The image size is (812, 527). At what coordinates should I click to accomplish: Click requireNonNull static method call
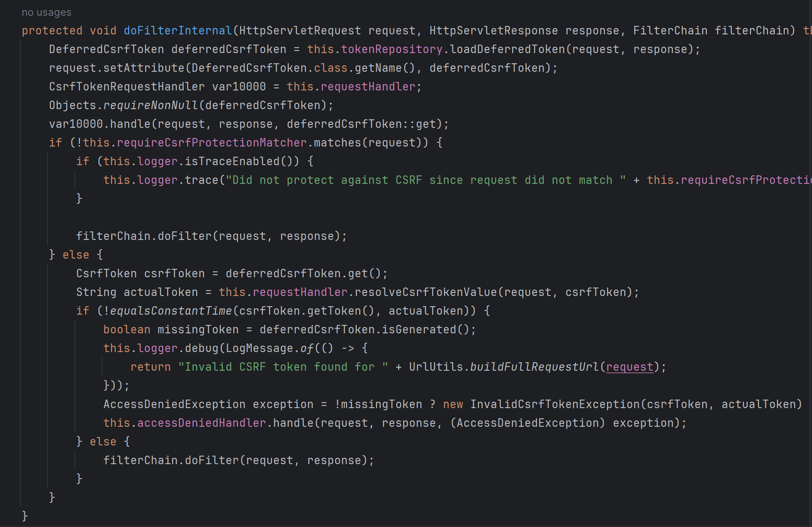[151, 105]
